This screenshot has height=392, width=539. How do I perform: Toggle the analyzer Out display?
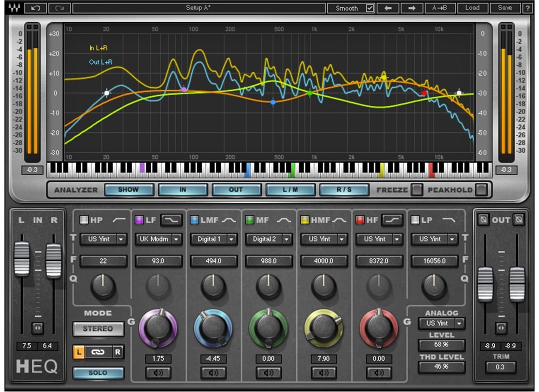coord(237,190)
